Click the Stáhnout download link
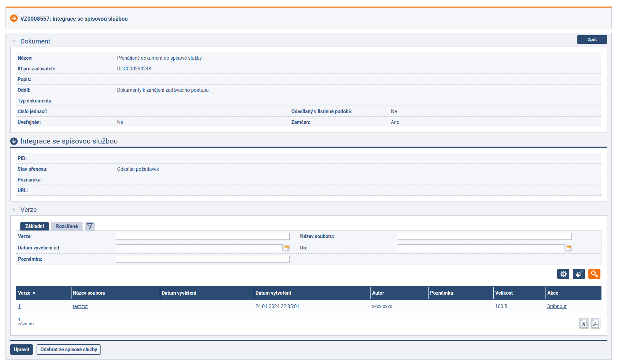 (557, 306)
